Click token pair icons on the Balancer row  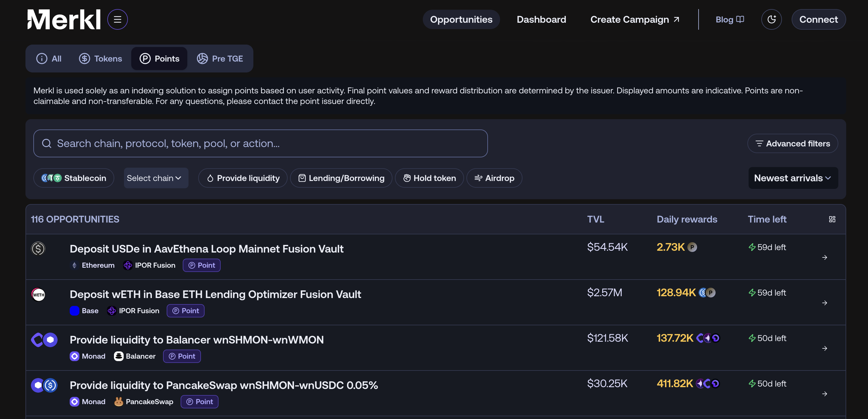click(x=44, y=340)
